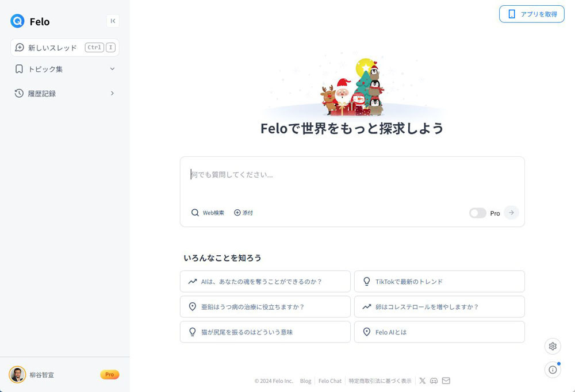Open the X (Twitter) footer icon

tap(423, 381)
